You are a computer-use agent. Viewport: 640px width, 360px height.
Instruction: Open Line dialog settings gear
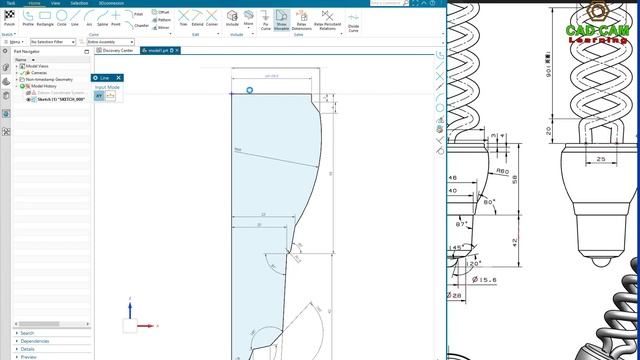[96, 78]
